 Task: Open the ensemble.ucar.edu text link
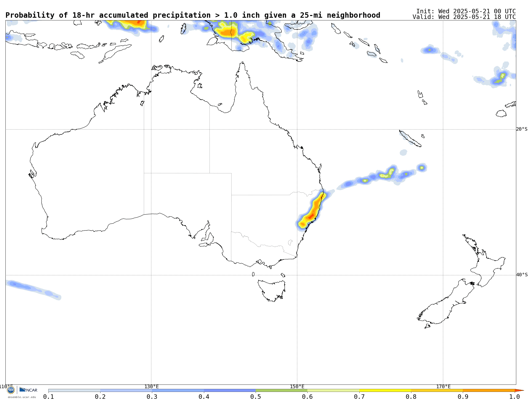click(22, 397)
